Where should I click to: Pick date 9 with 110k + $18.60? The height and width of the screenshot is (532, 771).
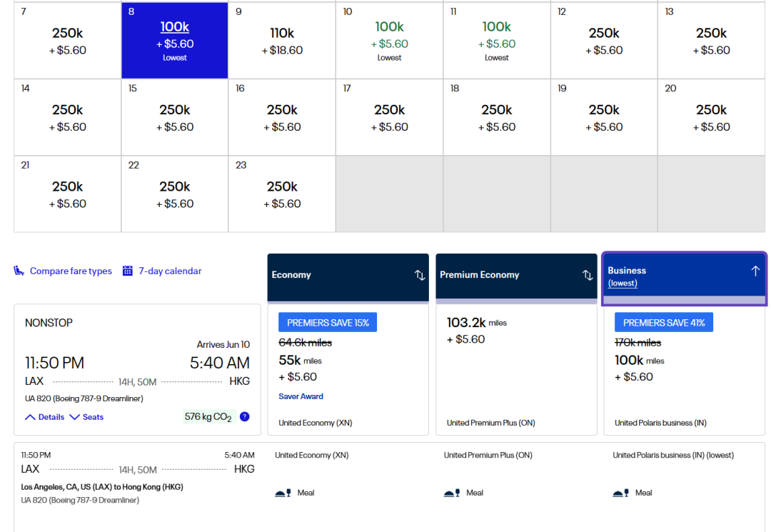[282, 40]
